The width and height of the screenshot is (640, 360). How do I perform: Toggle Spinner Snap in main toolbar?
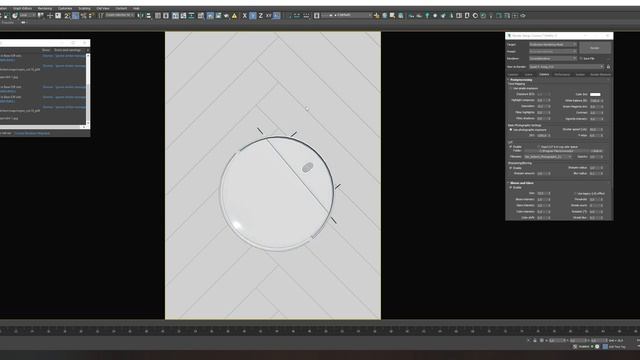[x=91, y=16]
